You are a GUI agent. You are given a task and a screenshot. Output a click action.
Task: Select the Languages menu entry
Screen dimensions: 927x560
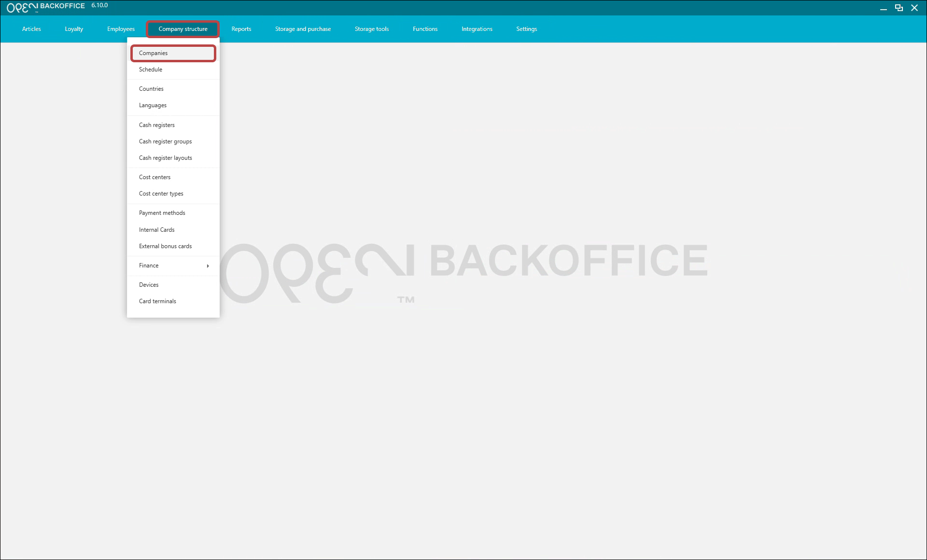[x=173, y=105]
